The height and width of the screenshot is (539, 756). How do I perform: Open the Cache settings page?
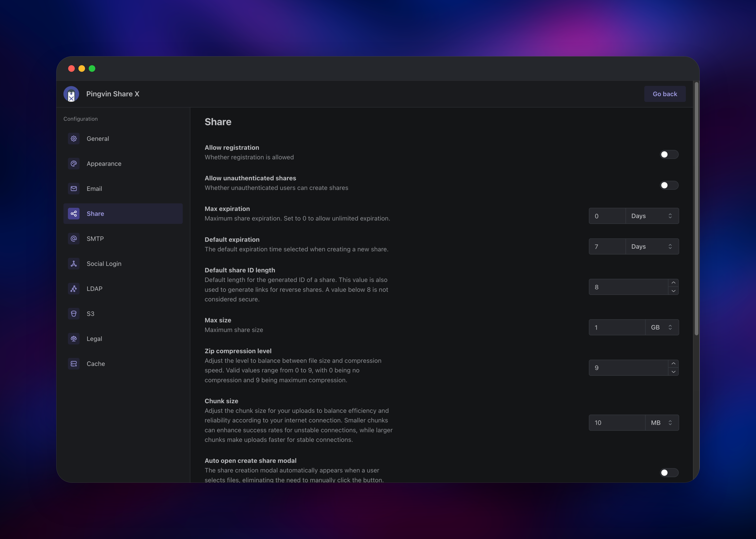(123, 364)
